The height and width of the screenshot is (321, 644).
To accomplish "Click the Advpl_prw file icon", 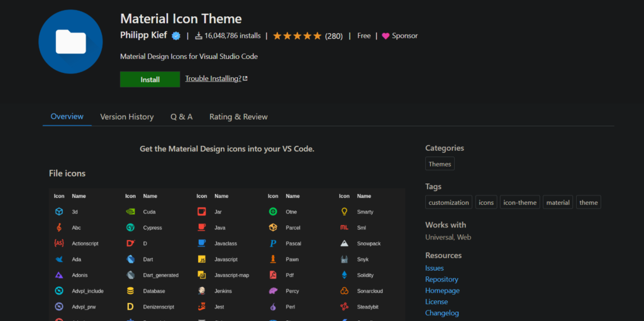I will pos(59,307).
